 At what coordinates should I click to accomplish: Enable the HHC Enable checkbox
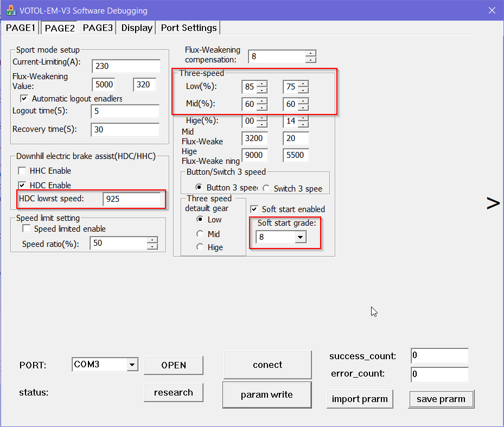tap(22, 171)
